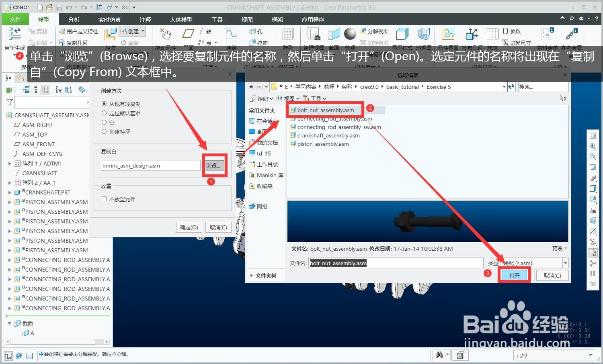Image resolution: width=603 pixels, height=364 pixels.
Task: Select the Drag Components hand icon
Action: [x=165, y=34]
